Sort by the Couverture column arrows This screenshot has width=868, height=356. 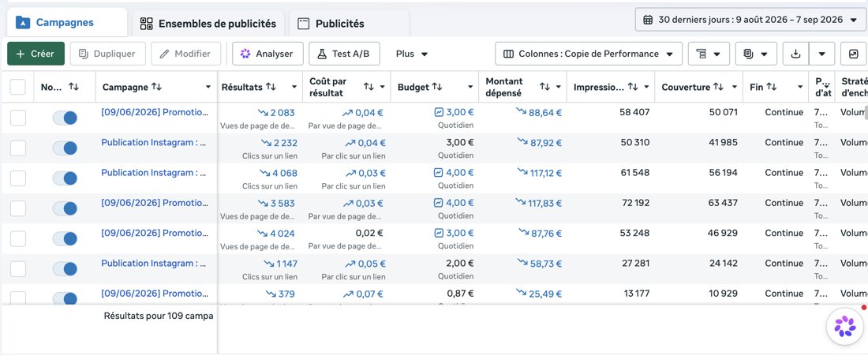[x=718, y=87]
